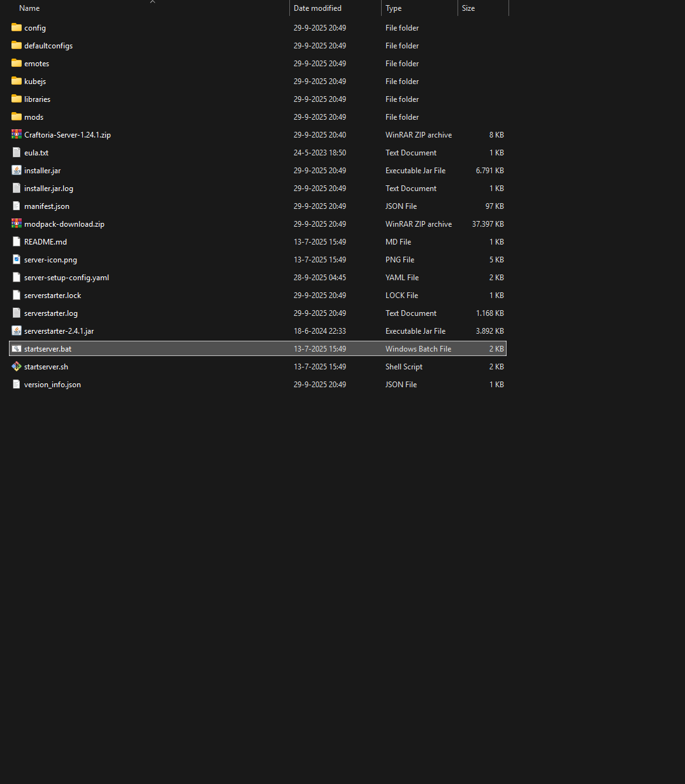Sort by Date modified column header
The width and height of the screenshot is (685, 784).
point(317,8)
